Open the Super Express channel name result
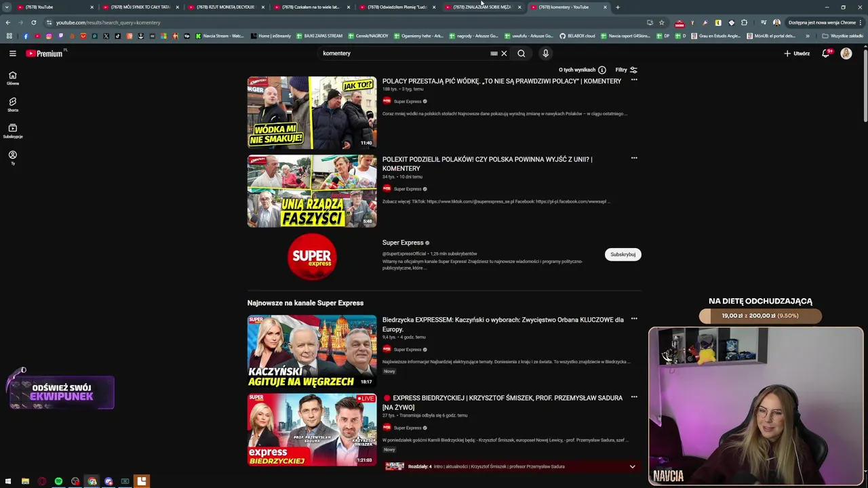The image size is (868, 488). coord(403,243)
